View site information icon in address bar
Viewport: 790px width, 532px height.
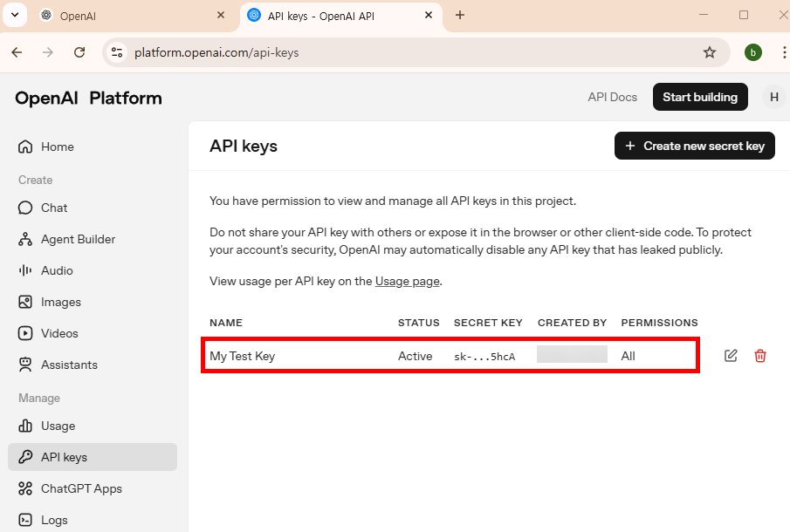(117, 52)
